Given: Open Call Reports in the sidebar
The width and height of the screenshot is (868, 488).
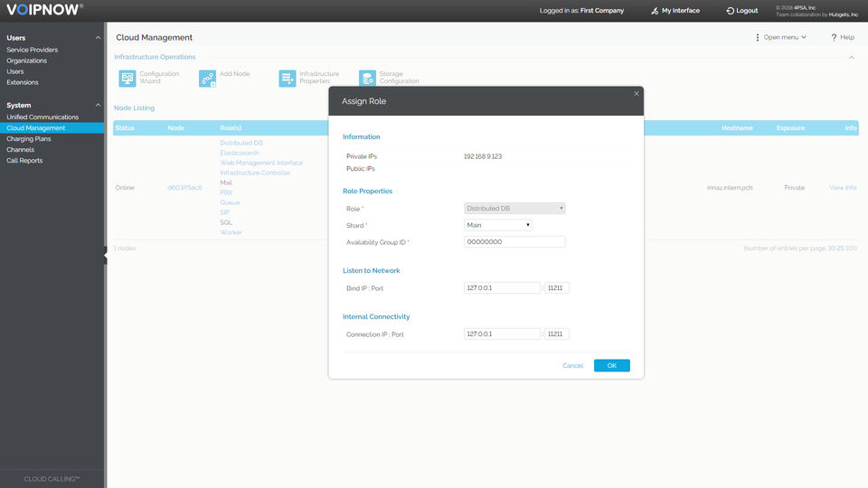Looking at the screenshot, I should 24,161.
